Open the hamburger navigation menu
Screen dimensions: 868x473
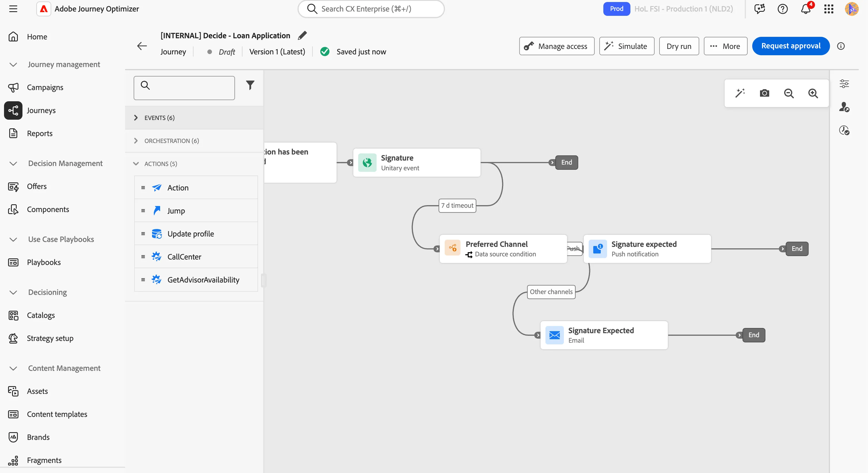click(x=13, y=9)
